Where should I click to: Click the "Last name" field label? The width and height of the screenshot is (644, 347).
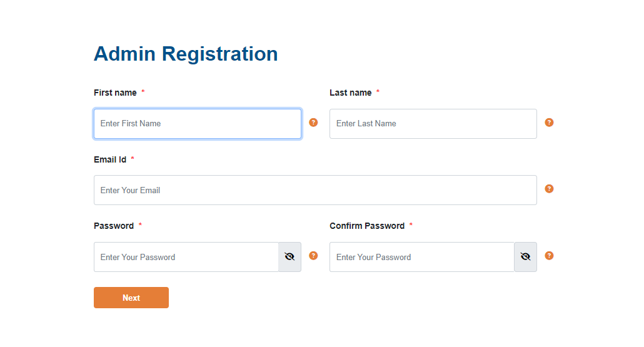351,93
